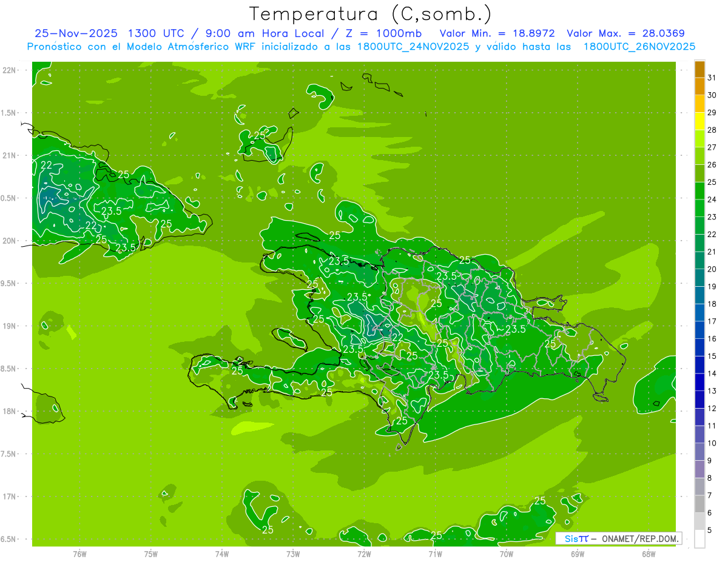Select the '1800UTC_24NOV2025' initialization timestamp
This screenshot has height=562, width=728.
pos(414,47)
